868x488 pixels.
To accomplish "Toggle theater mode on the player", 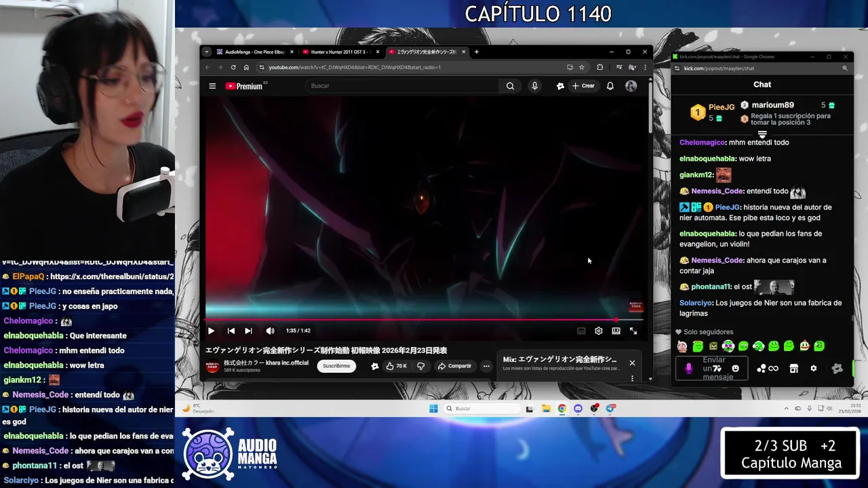I will [616, 331].
